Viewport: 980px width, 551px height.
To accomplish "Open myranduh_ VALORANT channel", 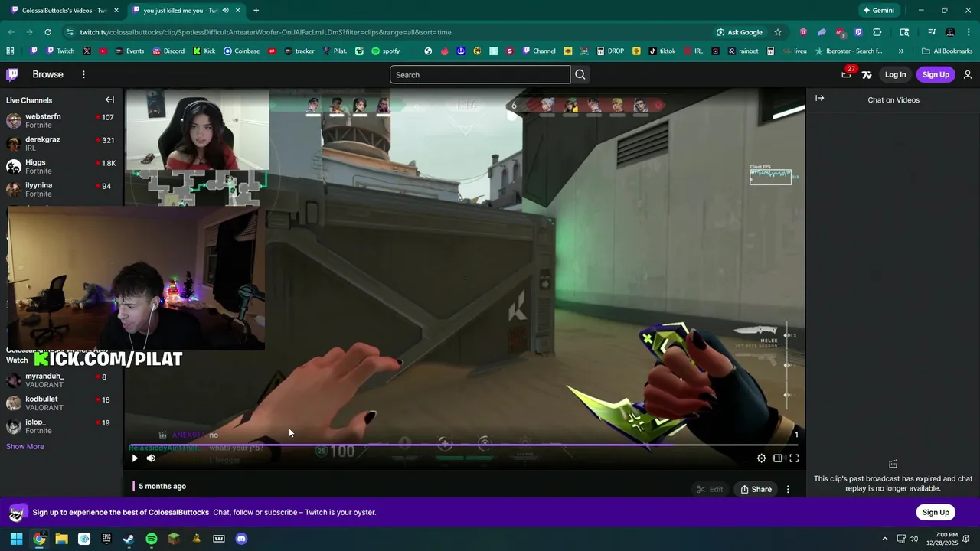I will (x=60, y=380).
